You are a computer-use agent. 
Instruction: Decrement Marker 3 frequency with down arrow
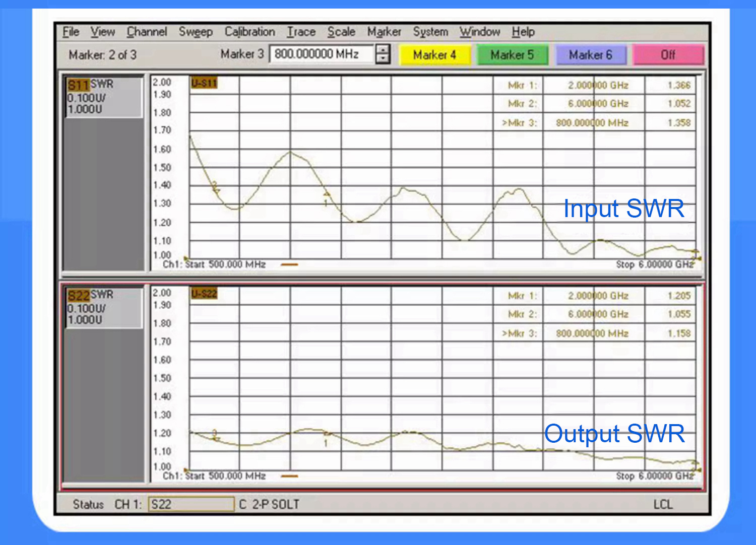coord(384,58)
